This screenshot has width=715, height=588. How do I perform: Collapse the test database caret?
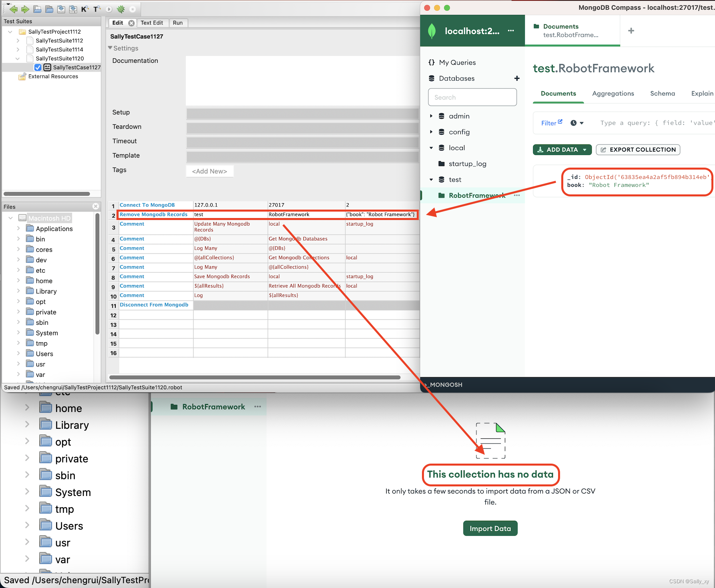coord(431,180)
